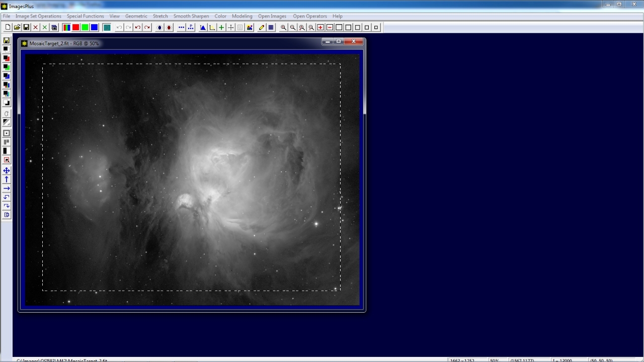This screenshot has width=644, height=362.
Task: Click the blue grid overlay icon
Action: 271,27
